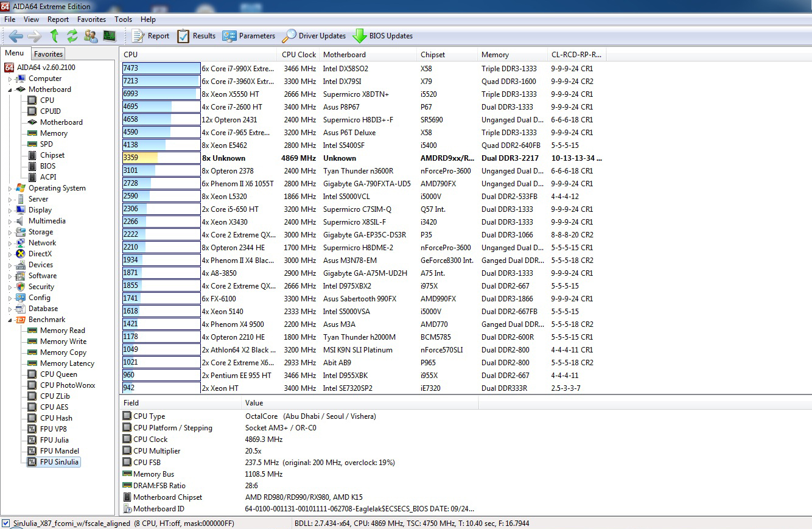
Task: Open the Memory Latency benchmark
Action: (67, 363)
